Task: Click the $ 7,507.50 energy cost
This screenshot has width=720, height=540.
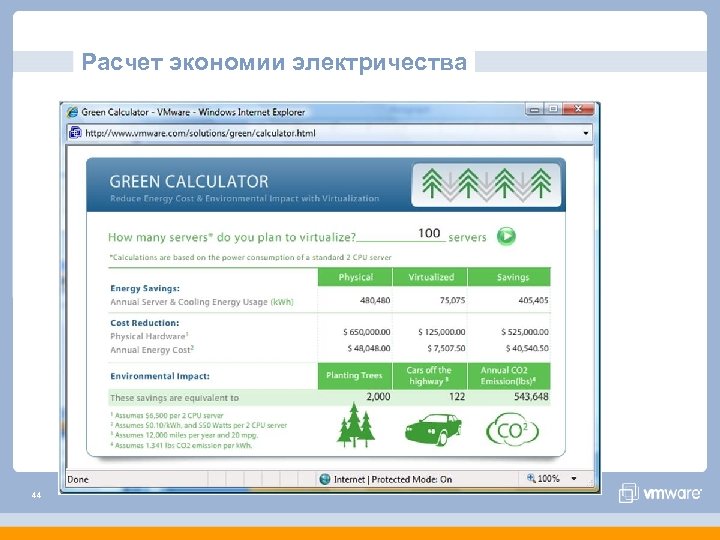Action: 446,349
